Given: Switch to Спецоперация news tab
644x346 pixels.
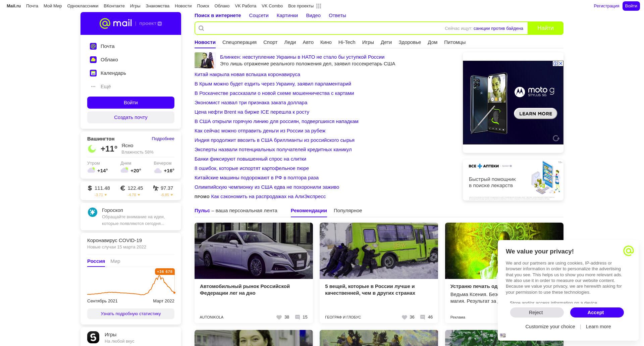Looking at the screenshot, I should tap(239, 42).
